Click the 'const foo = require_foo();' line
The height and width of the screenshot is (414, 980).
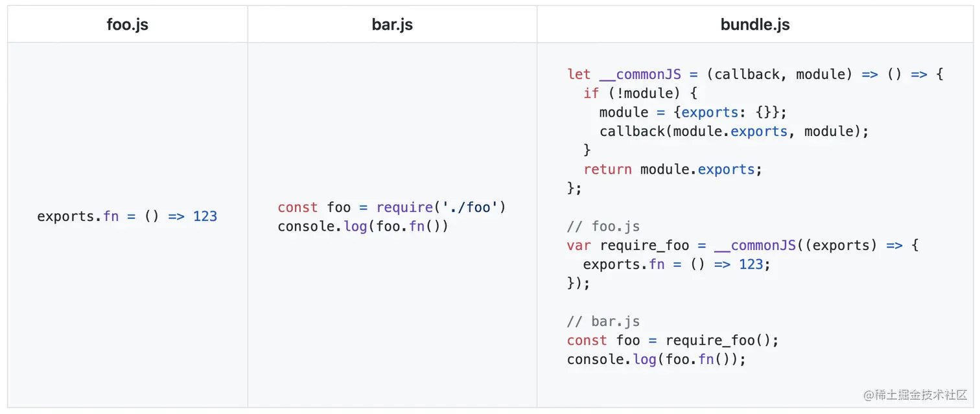pos(673,340)
